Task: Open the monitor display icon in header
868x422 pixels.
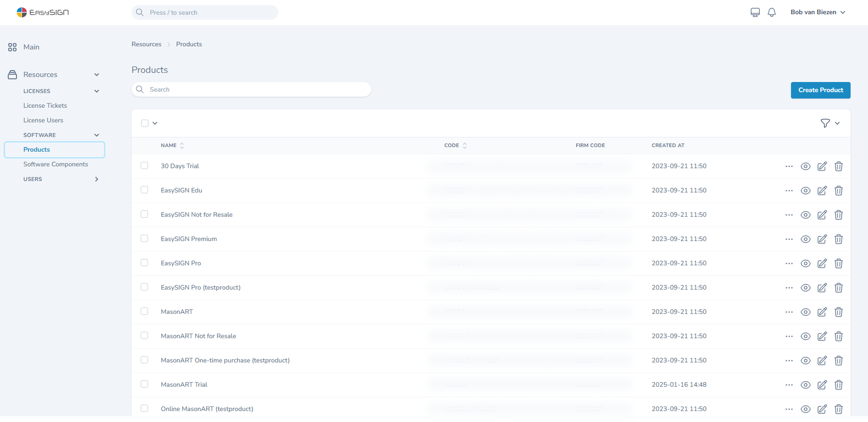Action: 755,12
